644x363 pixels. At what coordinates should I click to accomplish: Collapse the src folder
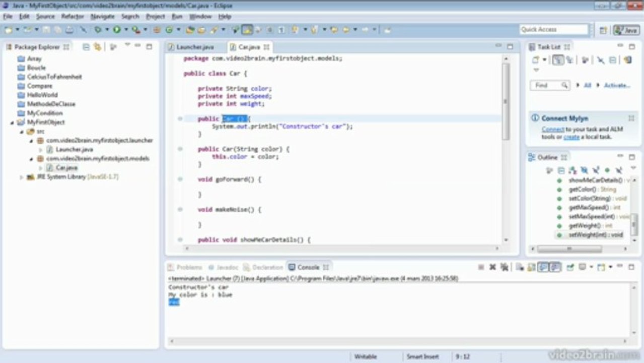22,132
